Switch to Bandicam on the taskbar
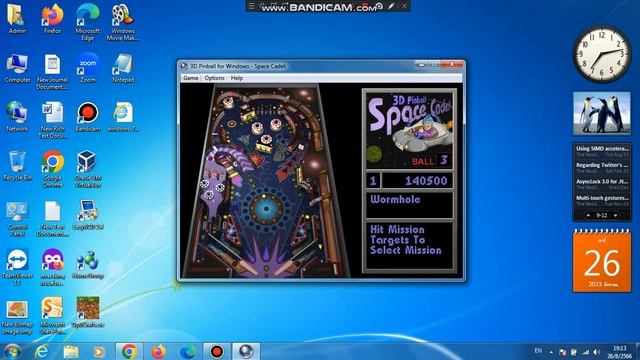 coord(217,351)
